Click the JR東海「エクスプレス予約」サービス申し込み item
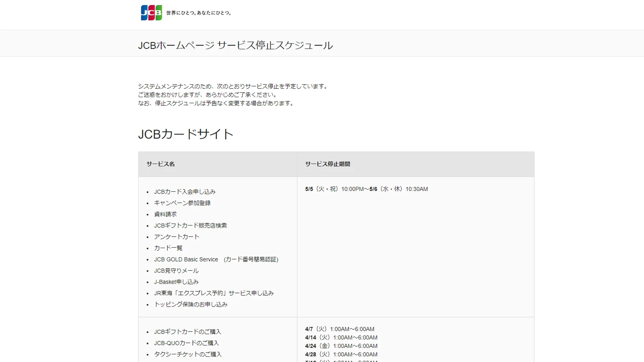 214,293
